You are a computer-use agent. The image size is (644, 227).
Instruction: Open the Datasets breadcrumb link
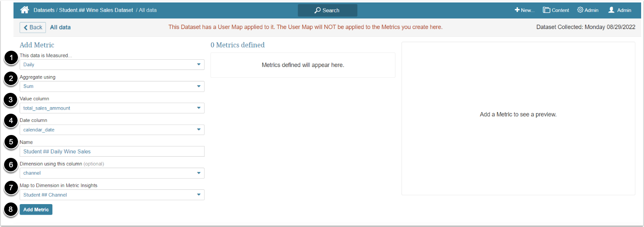click(x=44, y=10)
